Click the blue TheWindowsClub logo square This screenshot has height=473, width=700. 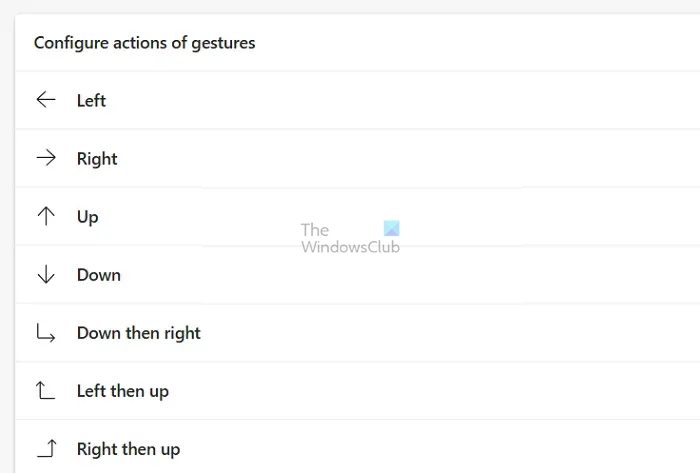(x=391, y=229)
